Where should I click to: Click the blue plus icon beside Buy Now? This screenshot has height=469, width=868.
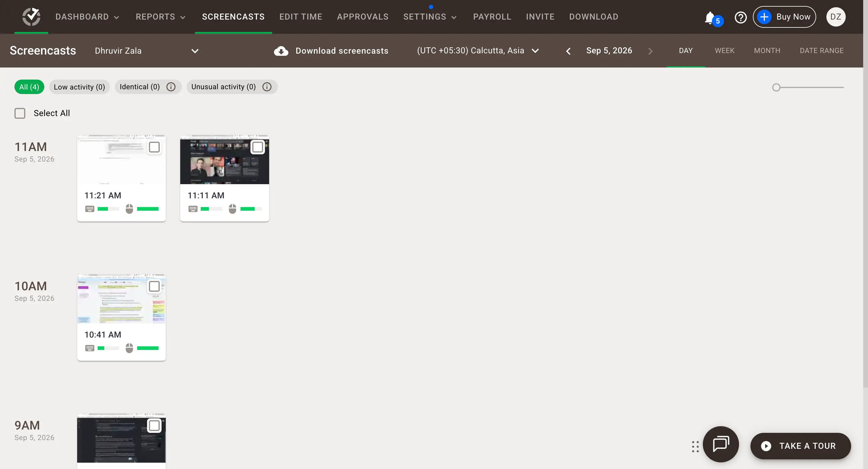pyautogui.click(x=764, y=17)
